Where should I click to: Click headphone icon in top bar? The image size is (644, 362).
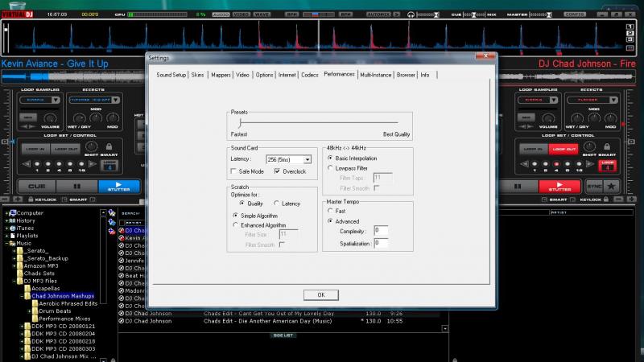click(411, 14)
